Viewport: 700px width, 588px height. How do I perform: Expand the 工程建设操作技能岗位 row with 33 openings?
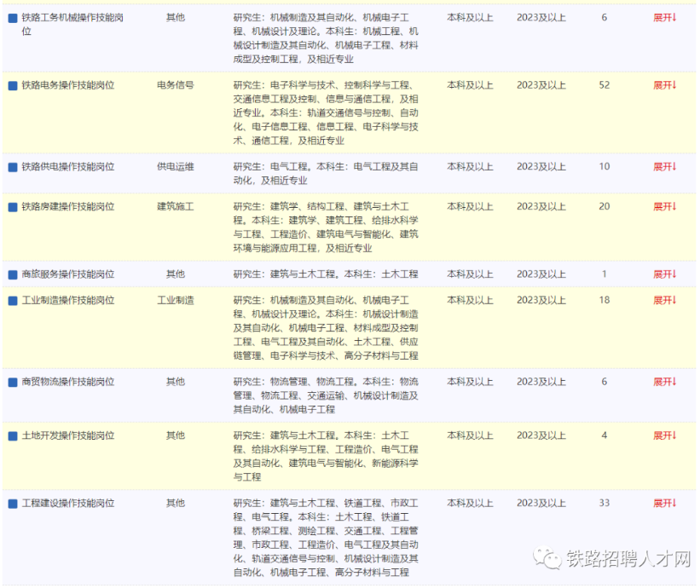[664, 504]
